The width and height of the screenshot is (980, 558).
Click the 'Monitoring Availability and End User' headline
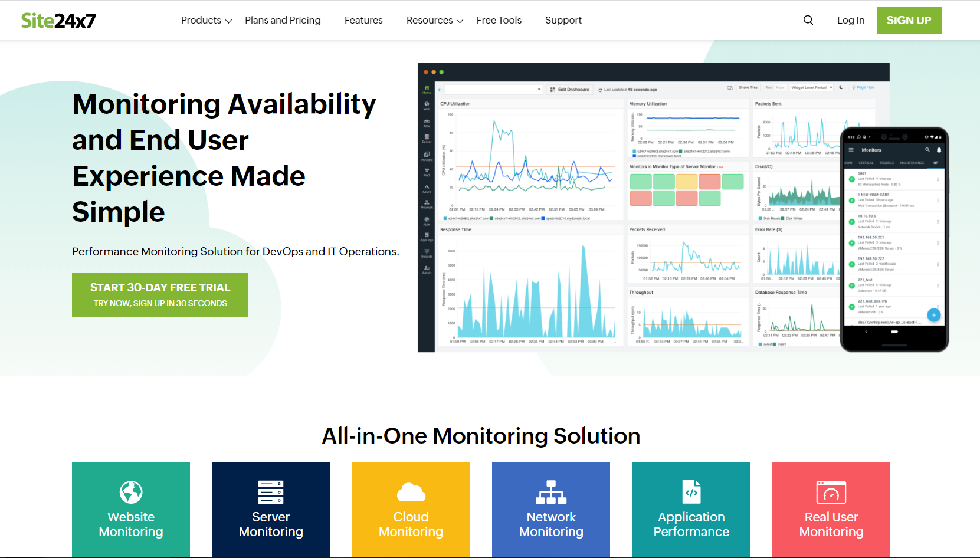coord(224,157)
